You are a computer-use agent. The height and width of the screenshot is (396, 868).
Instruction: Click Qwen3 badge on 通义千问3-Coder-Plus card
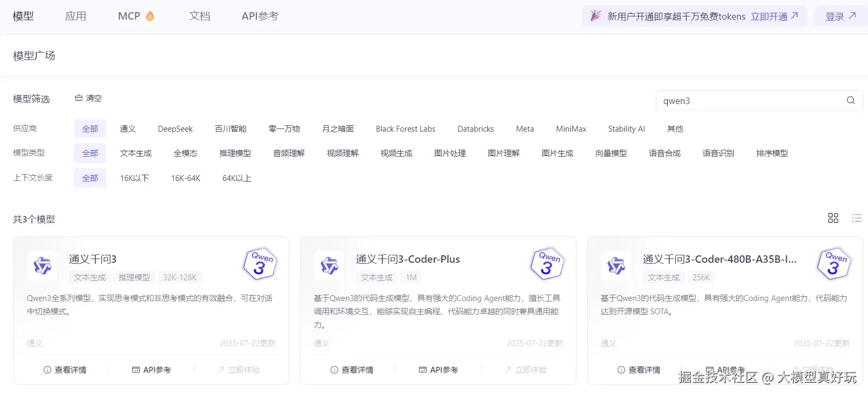pyautogui.click(x=547, y=263)
